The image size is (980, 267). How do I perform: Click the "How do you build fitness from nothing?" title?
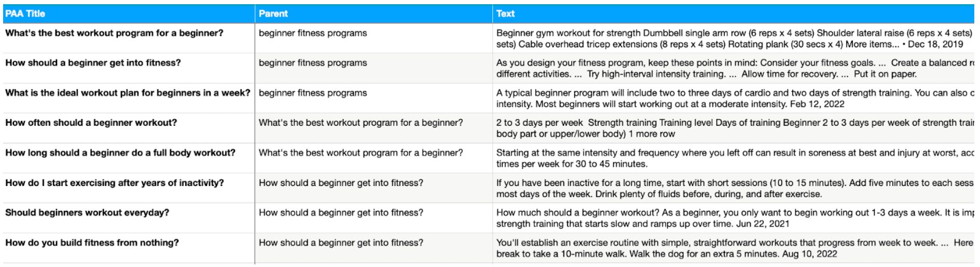[92, 243]
